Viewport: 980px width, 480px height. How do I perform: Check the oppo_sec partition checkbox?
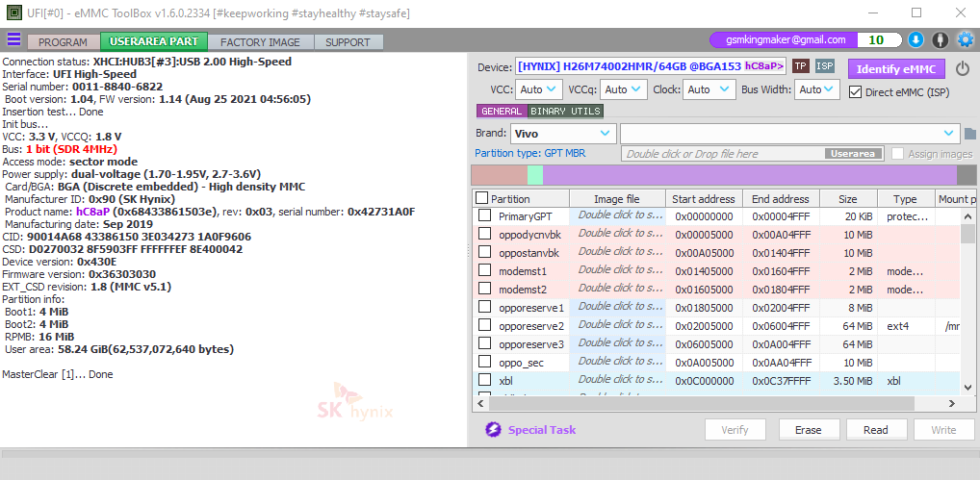[484, 362]
